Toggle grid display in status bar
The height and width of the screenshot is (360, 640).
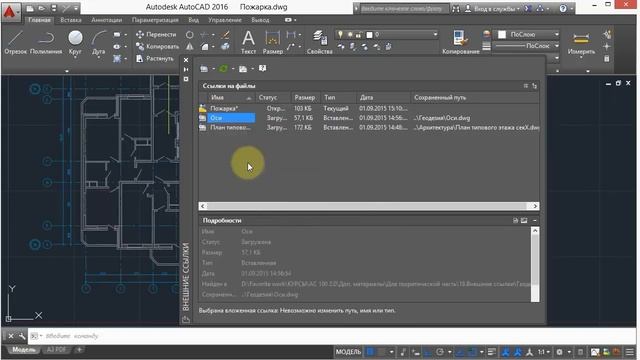(370, 352)
